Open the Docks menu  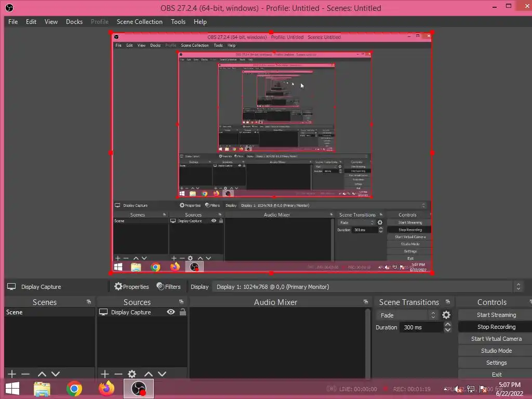point(74,22)
